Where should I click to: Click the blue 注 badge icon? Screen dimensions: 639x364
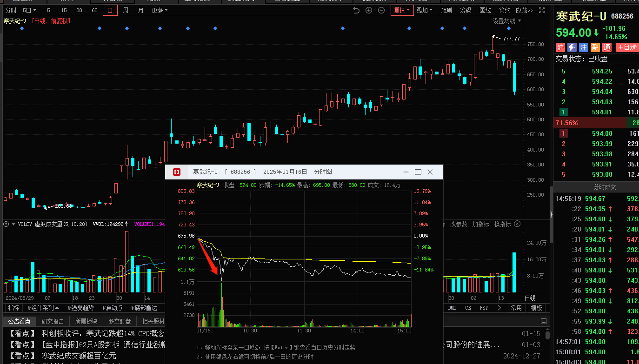584,47
